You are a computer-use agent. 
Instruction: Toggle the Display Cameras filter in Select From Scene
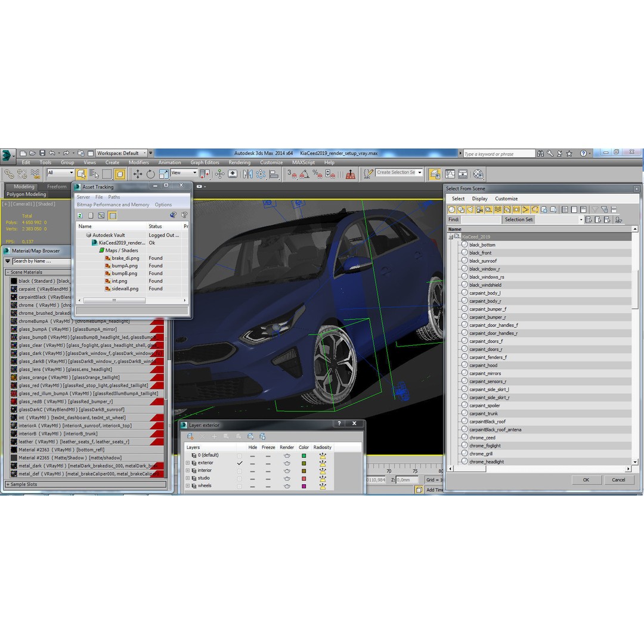click(479, 209)
